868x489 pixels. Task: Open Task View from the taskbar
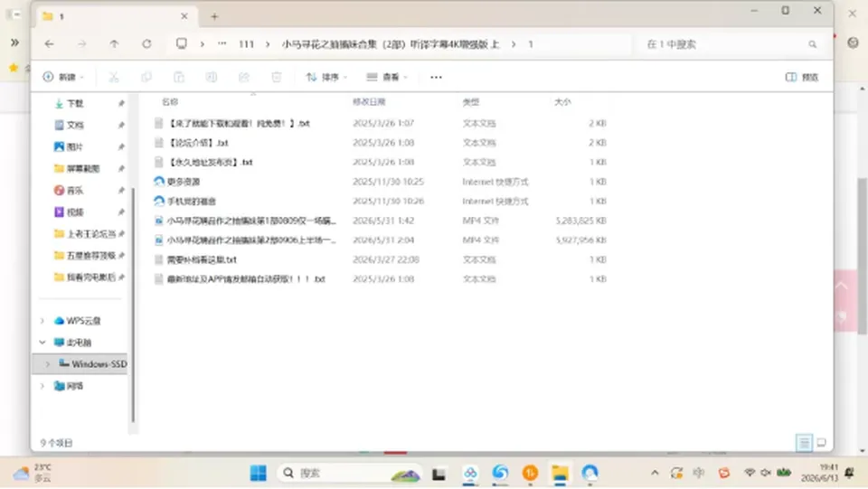(439, 474)
